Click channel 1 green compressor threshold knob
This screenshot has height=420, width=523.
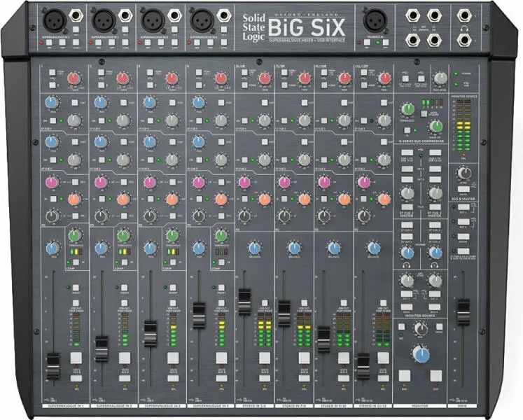[x=75, y=235]
